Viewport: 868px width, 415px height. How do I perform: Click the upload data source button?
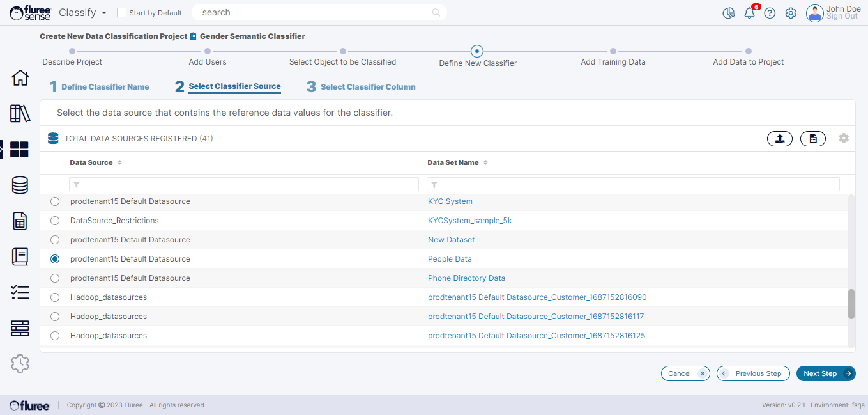click(780, 138)
